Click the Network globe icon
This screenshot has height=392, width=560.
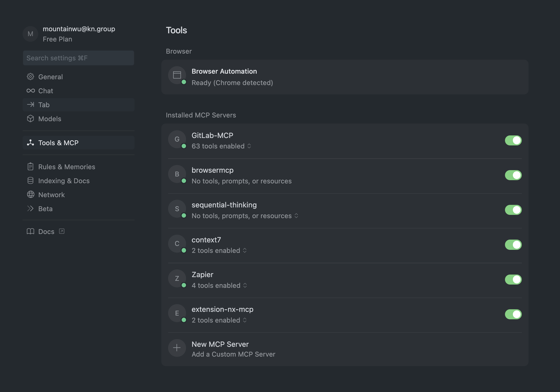31,195
